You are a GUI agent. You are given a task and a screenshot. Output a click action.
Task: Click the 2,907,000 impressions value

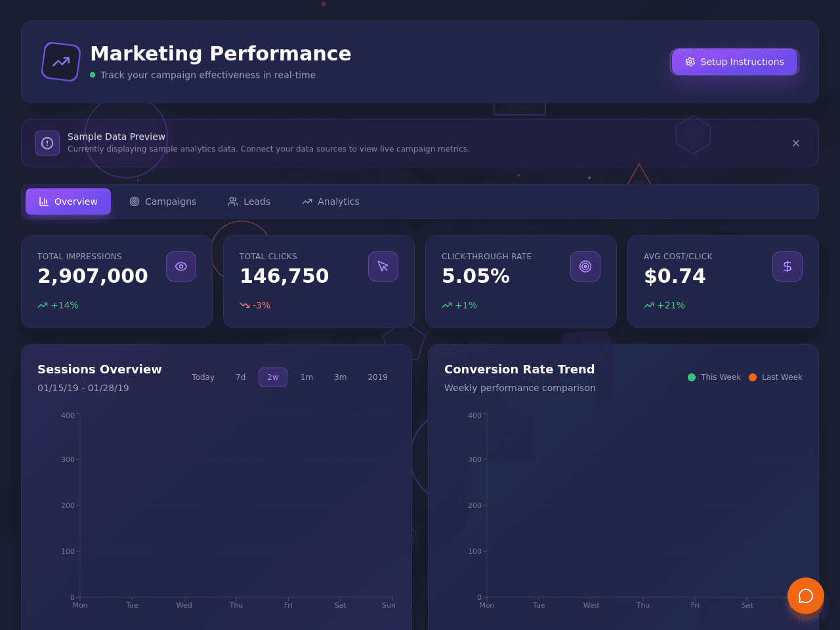[x=93, y=276]
